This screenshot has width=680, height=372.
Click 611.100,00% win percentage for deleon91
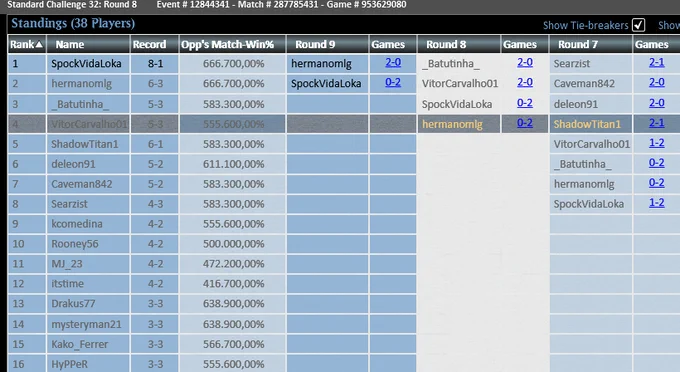tap(233, 164)
